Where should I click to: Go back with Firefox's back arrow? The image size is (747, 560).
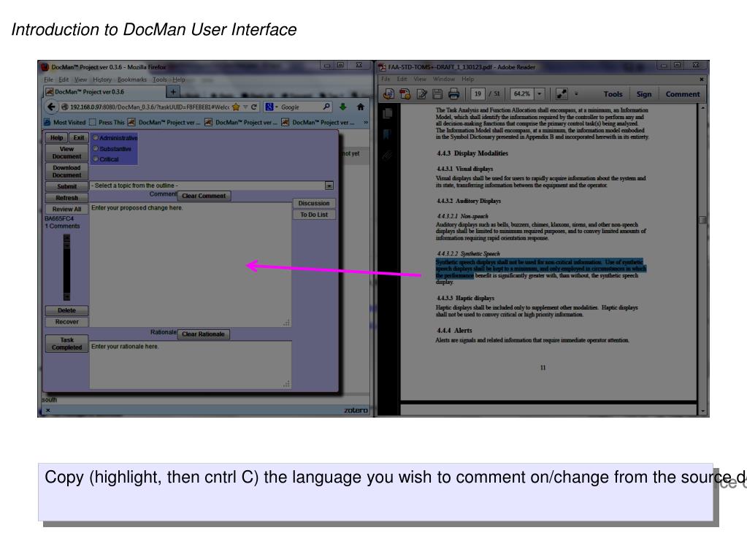pos(51,107)
